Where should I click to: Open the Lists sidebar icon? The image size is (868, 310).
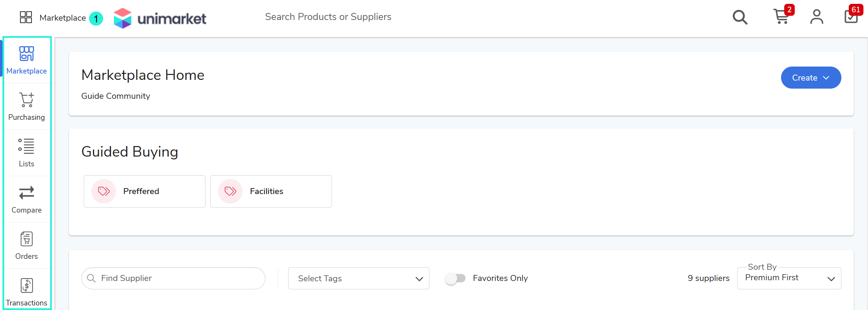pyautogui.click(x=26, y=146)
